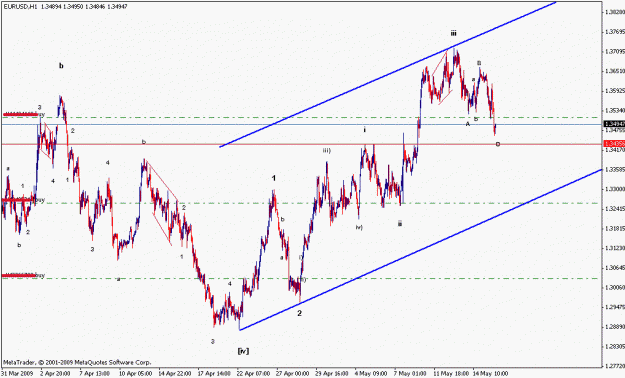Click the red price level tag on the price scale
Image resolution: width=625 pixels, height=378 pixels.
click(x=614, y=144)
